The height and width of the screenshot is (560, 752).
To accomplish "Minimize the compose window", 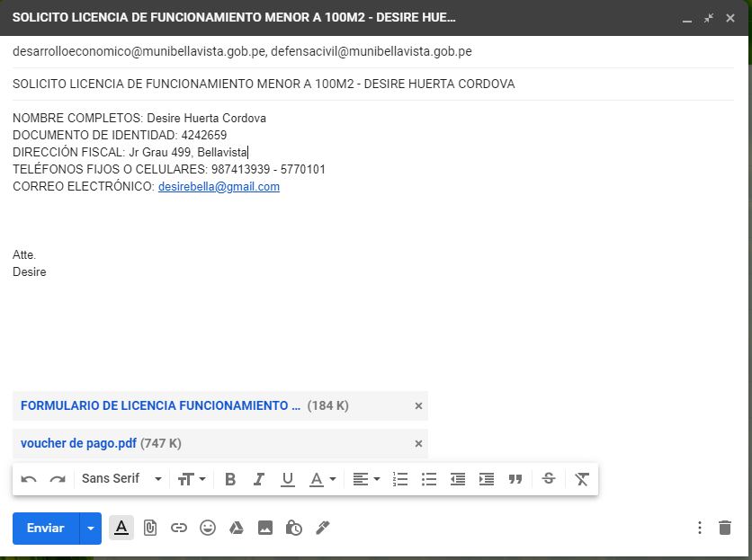I will [687, 19].
